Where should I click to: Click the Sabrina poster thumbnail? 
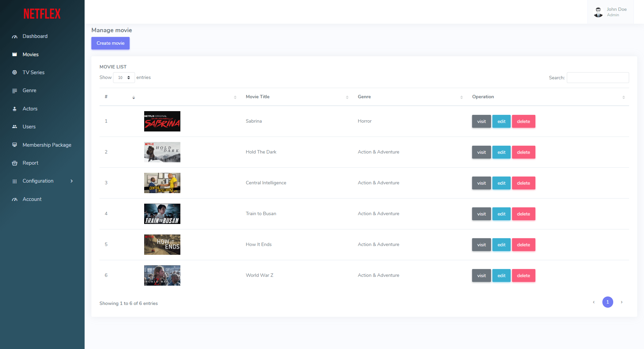point(162,121)
